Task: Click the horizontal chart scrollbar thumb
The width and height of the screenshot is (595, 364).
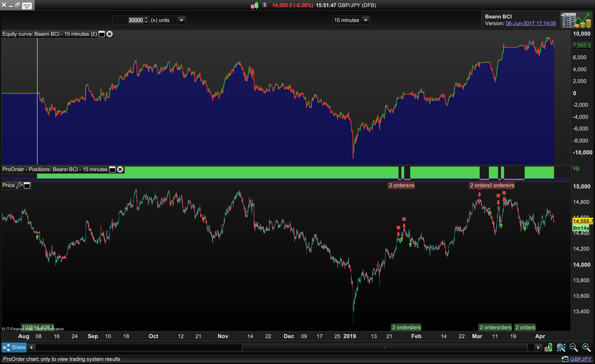Action: [384, 348]
